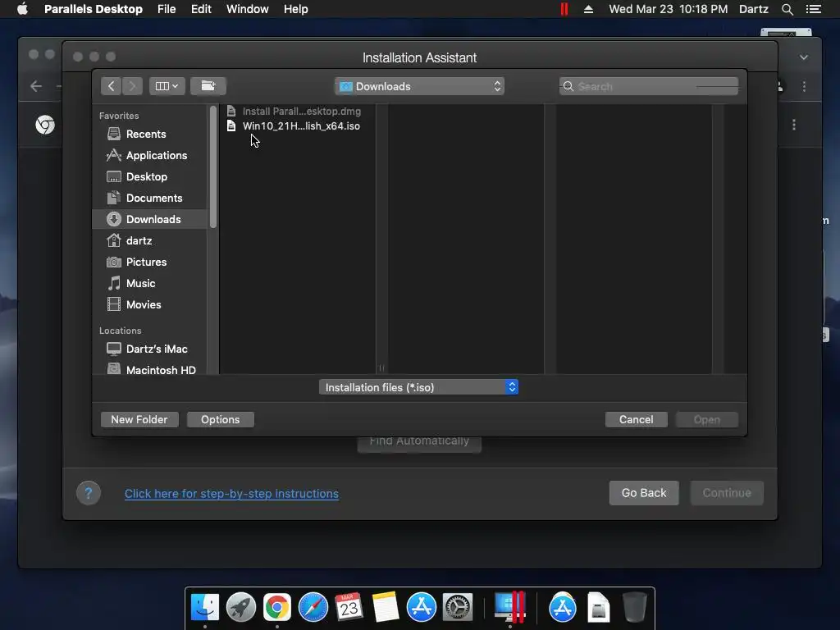Select Dartz's iMac under Locations

coord(150,349)
